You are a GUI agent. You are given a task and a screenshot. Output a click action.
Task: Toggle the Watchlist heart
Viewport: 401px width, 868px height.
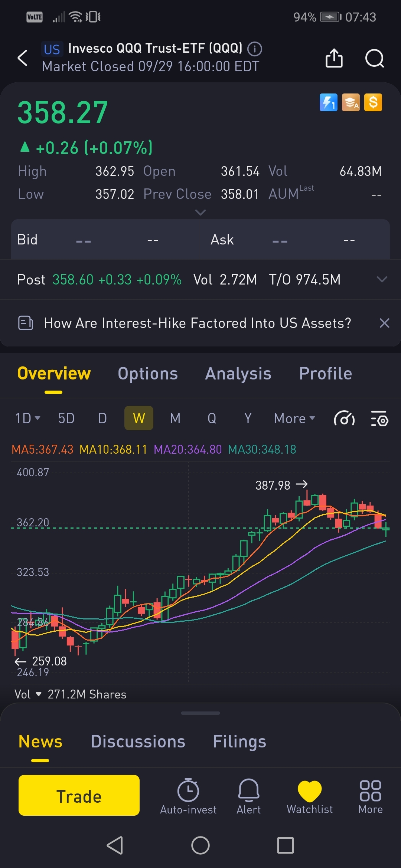click(310, 796)
